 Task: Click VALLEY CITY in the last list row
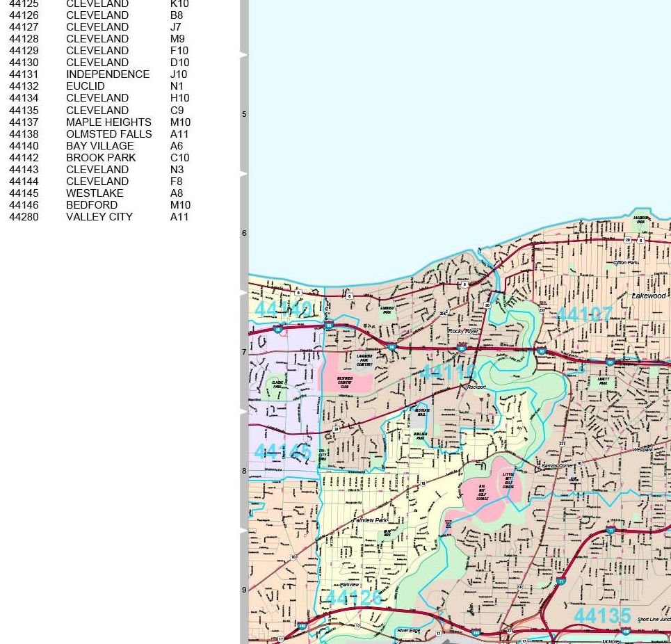pyautogui.click(x=99, y=217)
